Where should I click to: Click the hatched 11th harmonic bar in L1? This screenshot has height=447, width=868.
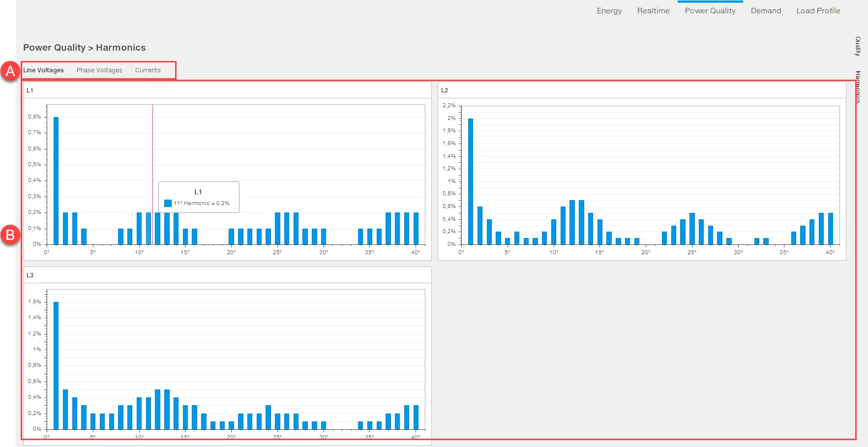(x=149, y=229)
